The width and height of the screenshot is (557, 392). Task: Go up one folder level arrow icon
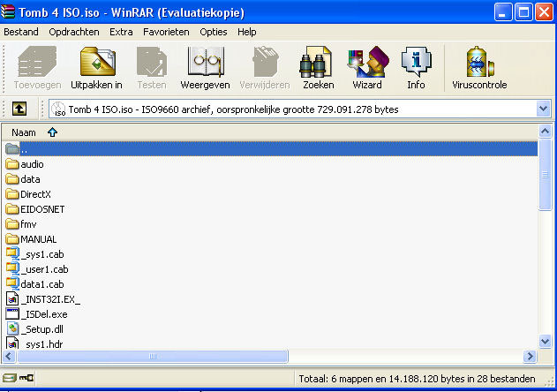coord(19,109)
